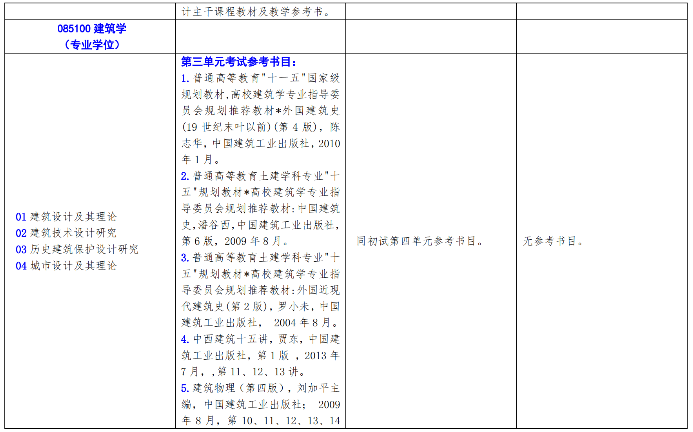Click research direction 01 建筑设计及其理论
Viewport: 693px width, 432px height.
tap(66, 216)
